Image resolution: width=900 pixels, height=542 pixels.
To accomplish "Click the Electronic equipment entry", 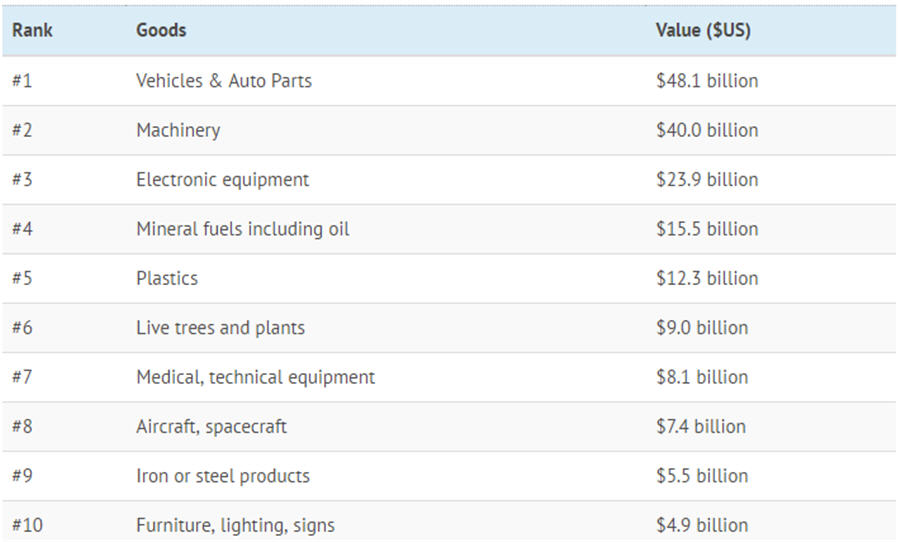I will (223, 180).
